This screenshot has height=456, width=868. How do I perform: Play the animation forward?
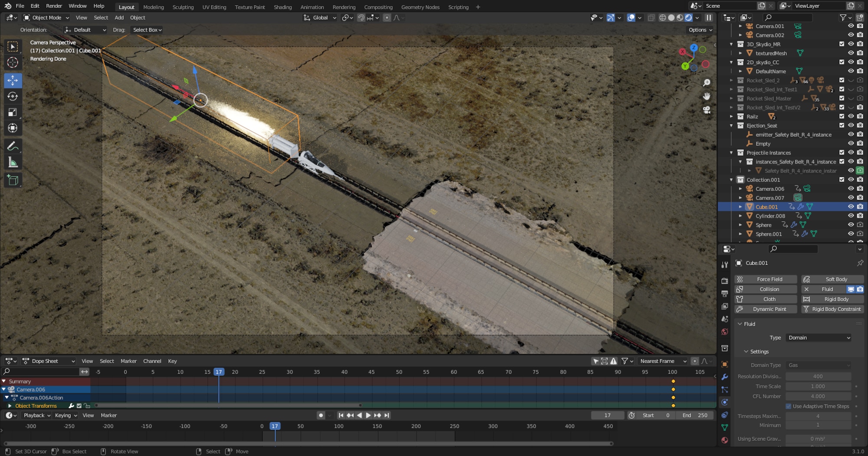pyautogui.click(x=368, y=416)
